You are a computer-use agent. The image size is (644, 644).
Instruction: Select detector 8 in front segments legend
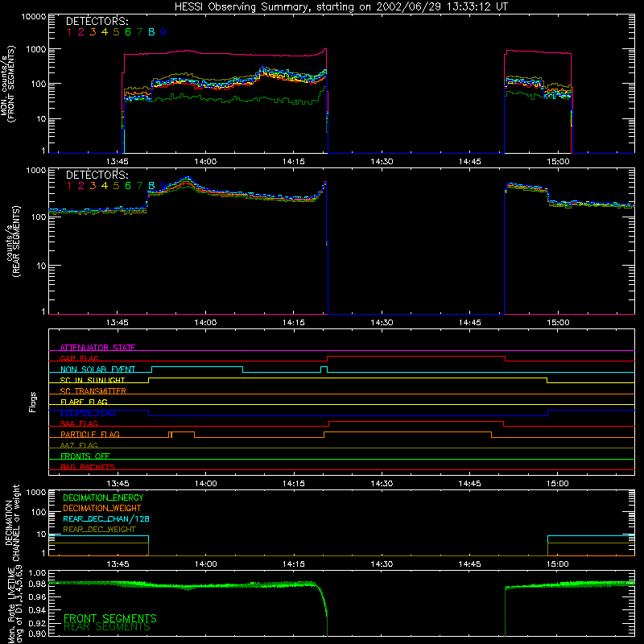pos(151,32)
